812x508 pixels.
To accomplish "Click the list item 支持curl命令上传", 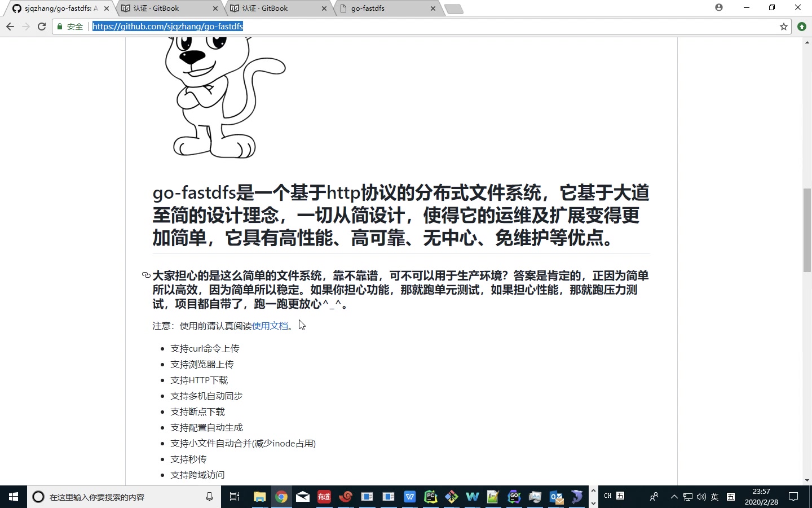I will (205, 349).
